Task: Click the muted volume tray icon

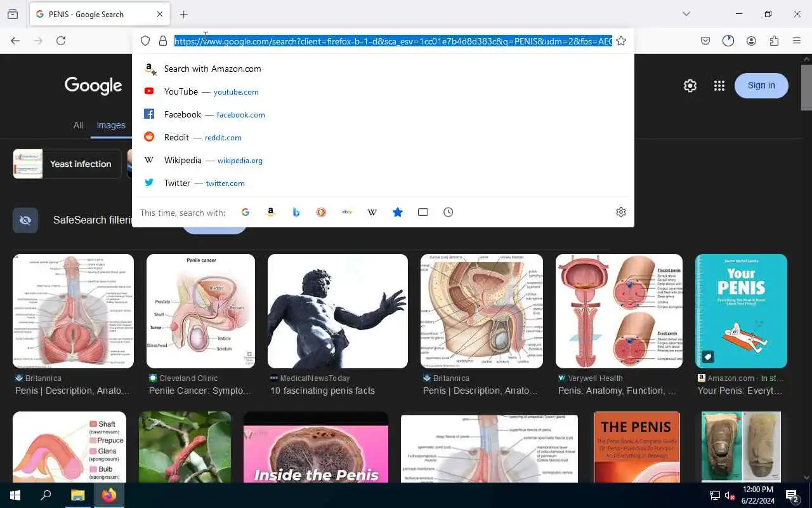Action: [x=730, y=496]
